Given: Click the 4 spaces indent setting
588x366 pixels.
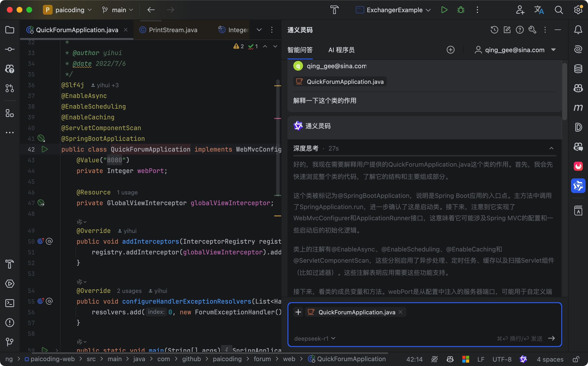Looking at the screenshot, I should pyautogui.click(x=550, y=359).
